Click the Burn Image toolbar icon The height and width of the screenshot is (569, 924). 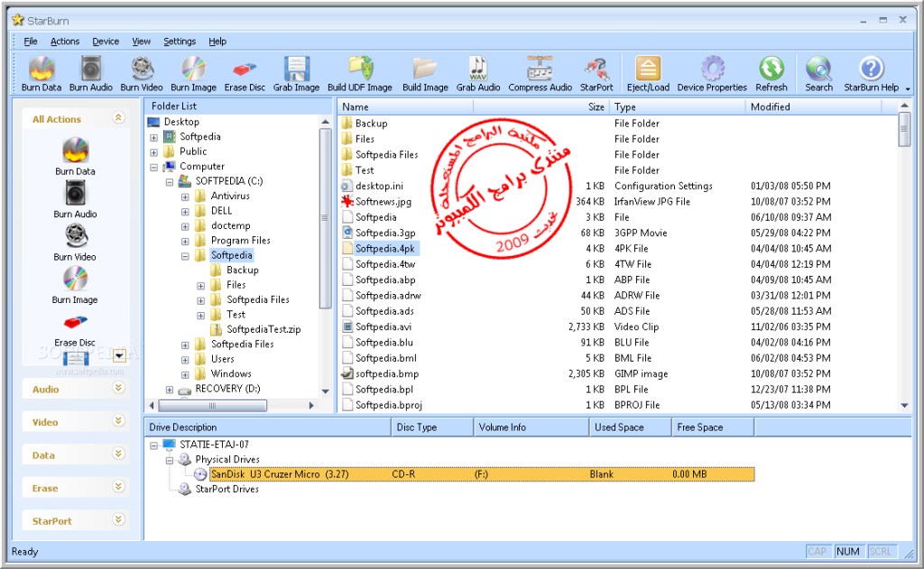193,74
